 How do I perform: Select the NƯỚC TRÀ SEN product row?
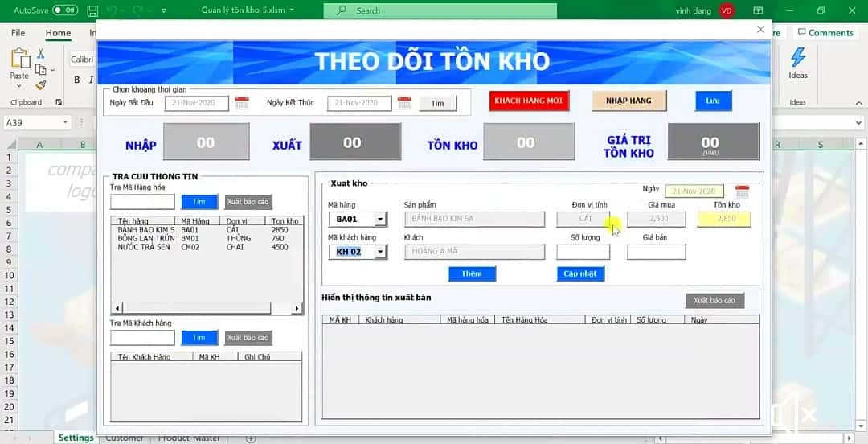(x=207, y=247)
